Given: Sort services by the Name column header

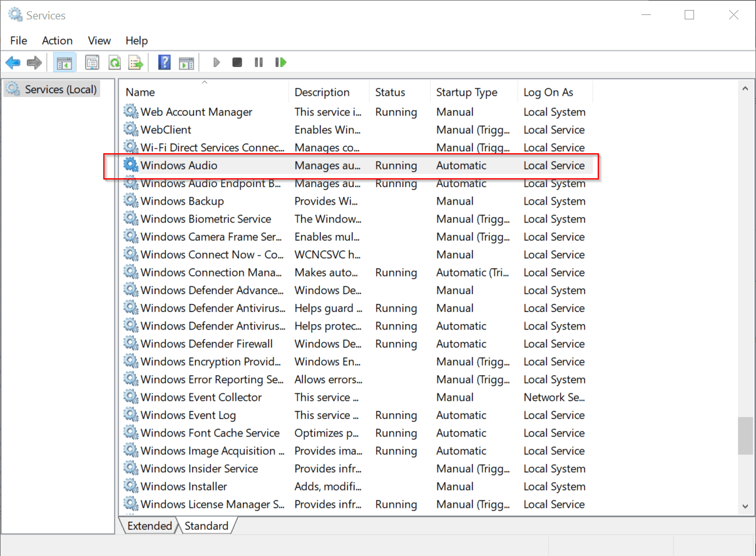Looking at the screenshot, I should [x=140, y=93].
